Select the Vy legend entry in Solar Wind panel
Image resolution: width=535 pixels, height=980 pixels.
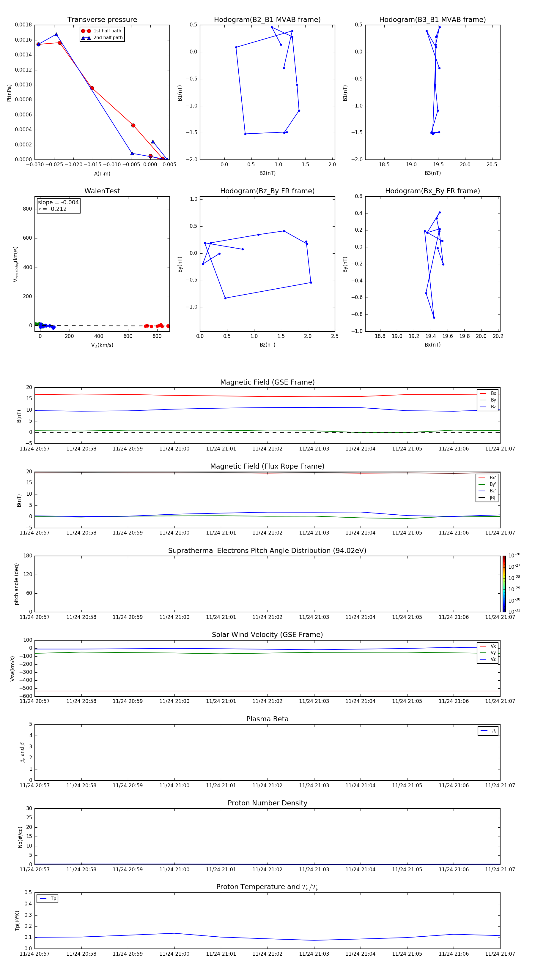[488, 652]
